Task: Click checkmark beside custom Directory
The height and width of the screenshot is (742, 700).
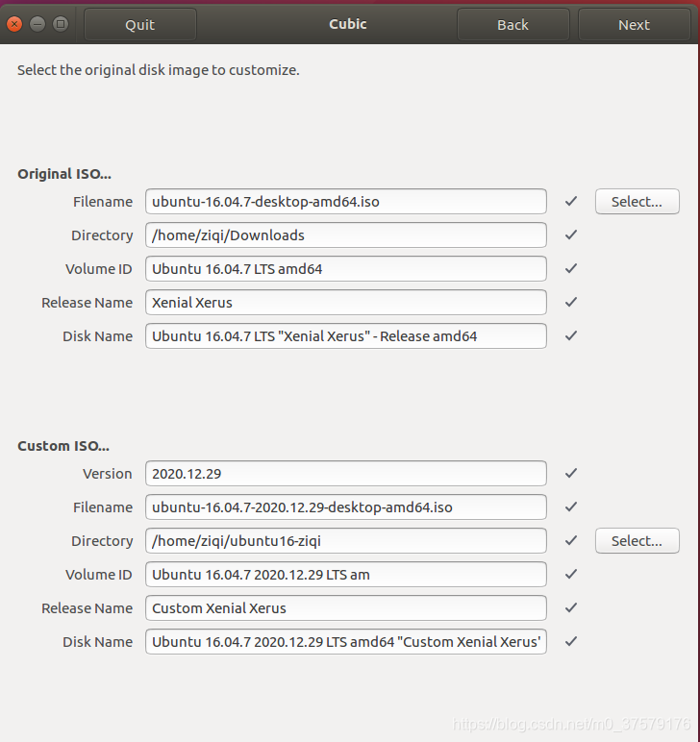Action: click(571, 540)
